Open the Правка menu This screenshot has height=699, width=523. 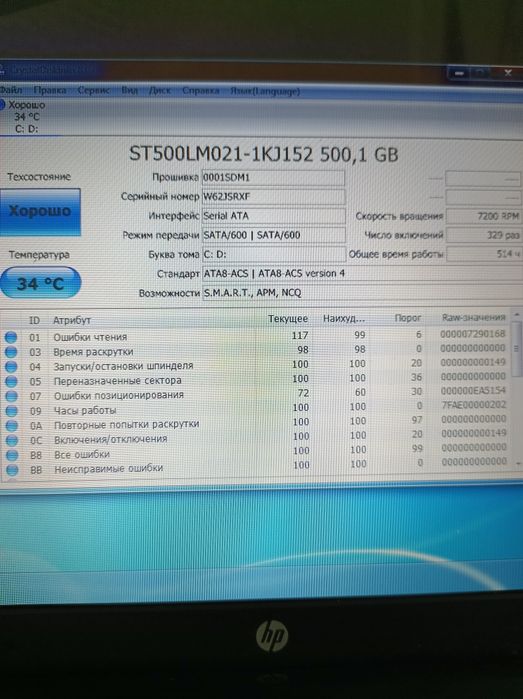point(50,90)
